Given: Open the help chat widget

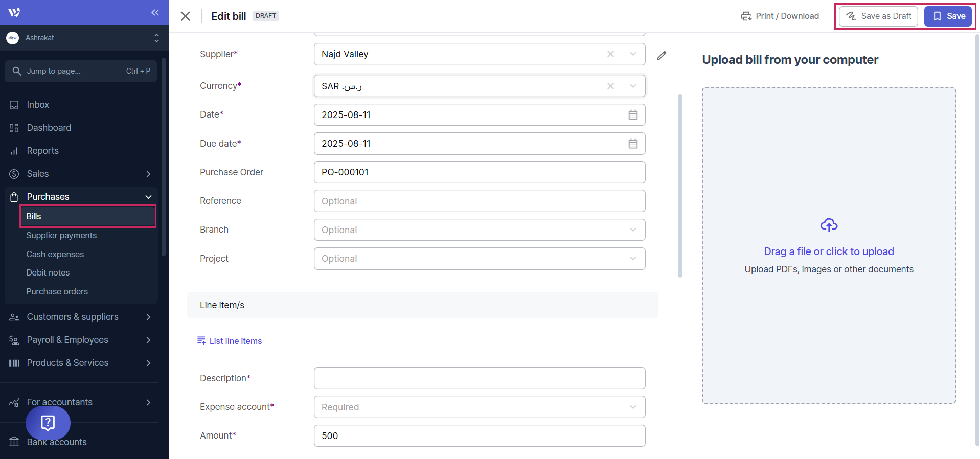Looking at the screenshot, I should pos(48,423).
